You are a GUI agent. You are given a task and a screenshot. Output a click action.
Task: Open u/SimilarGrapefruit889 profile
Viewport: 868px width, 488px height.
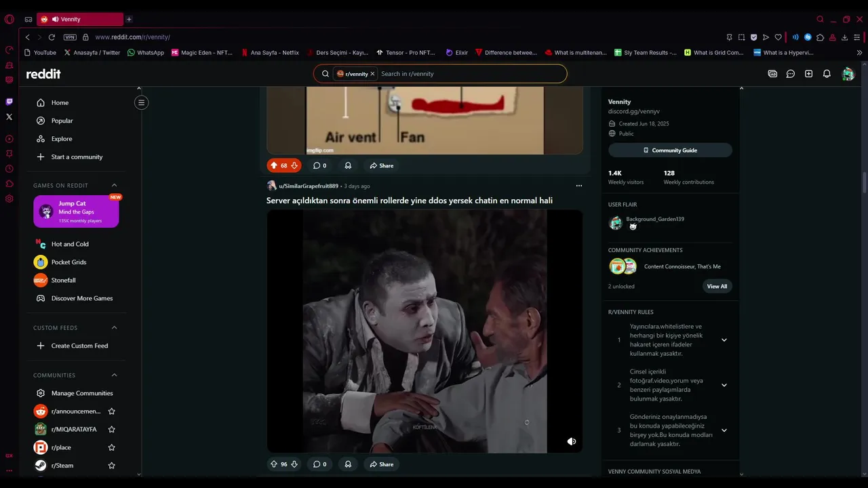309,186
